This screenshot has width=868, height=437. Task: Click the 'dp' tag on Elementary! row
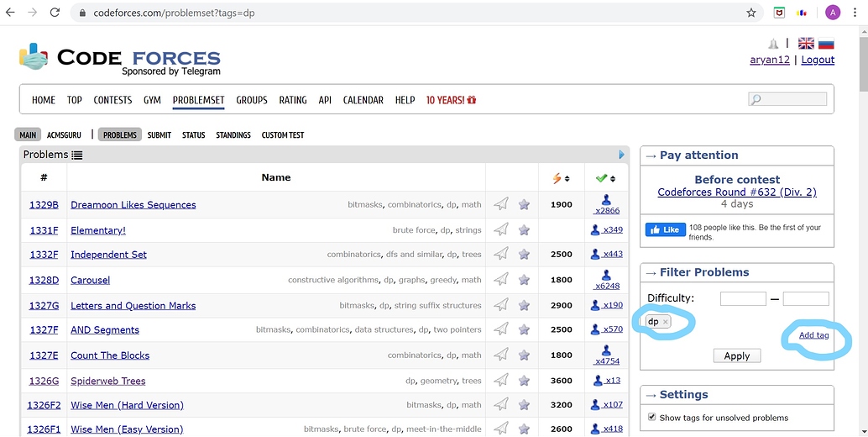[x=446, y=230]
